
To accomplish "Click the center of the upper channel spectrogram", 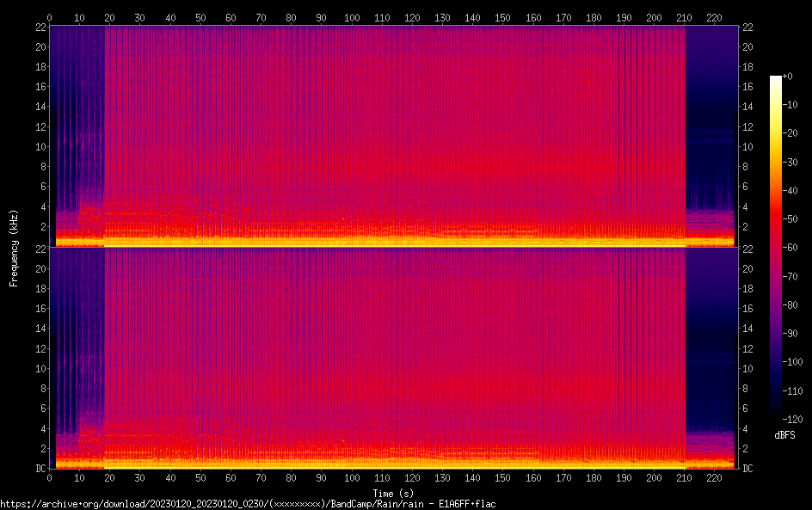I will pos(393,136).
